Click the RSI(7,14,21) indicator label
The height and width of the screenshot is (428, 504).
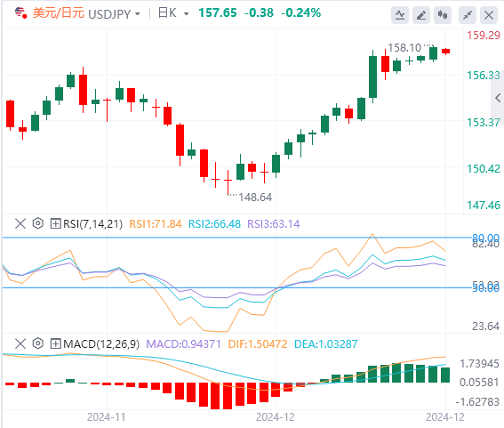93,223
